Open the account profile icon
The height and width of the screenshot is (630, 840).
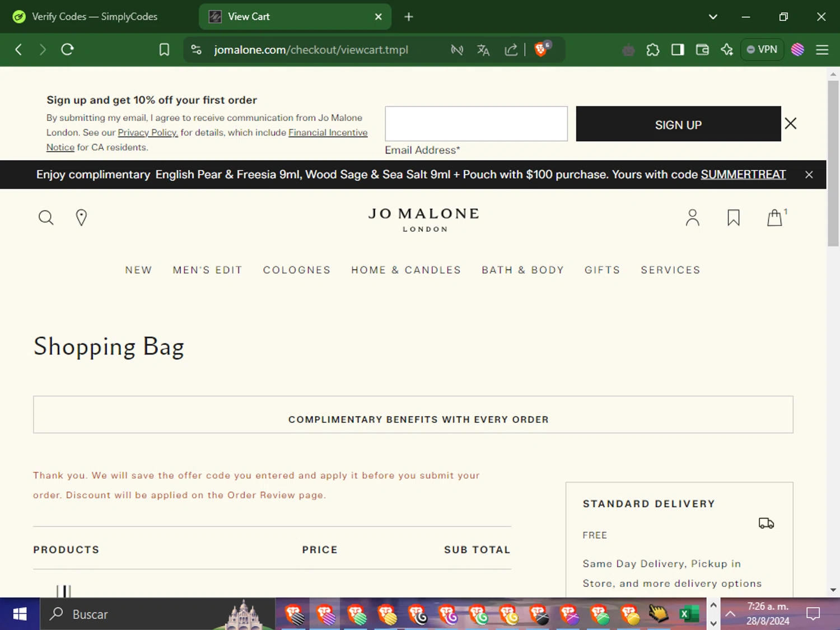point(692,217)
